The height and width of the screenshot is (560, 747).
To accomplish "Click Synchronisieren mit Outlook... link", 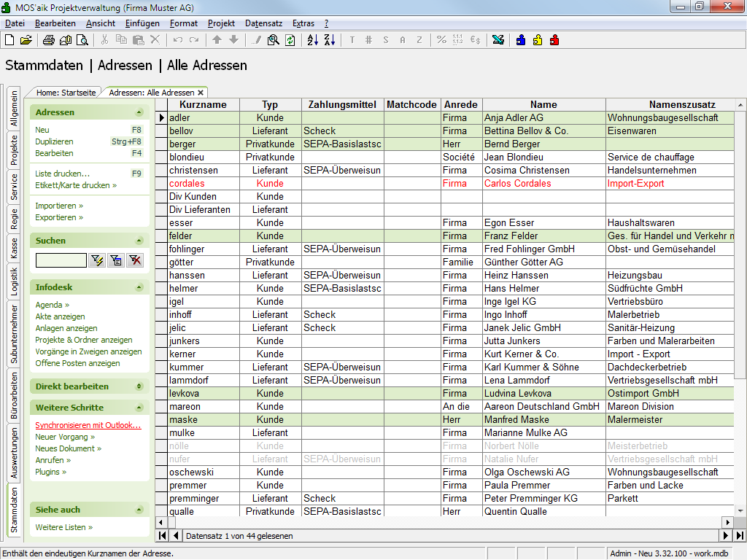I will [88, 425].
